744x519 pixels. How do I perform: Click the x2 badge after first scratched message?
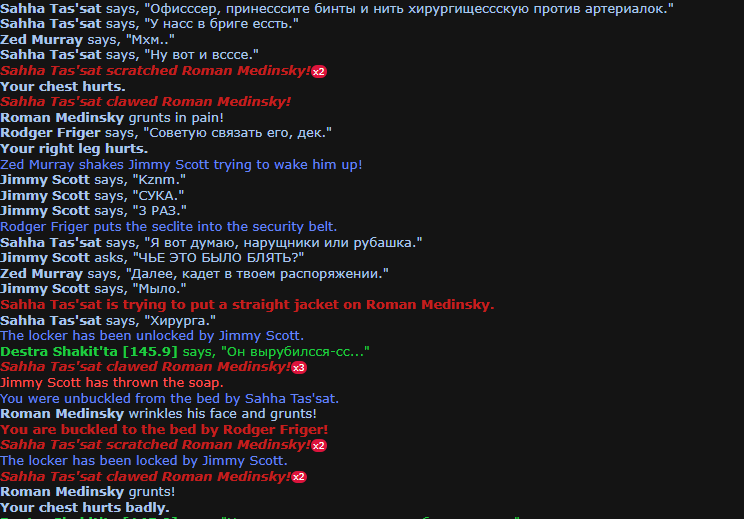(x=319, y=72)
